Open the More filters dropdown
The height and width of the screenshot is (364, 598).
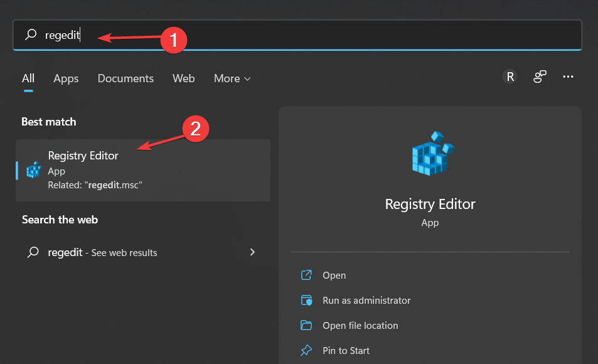coord(232,78)
